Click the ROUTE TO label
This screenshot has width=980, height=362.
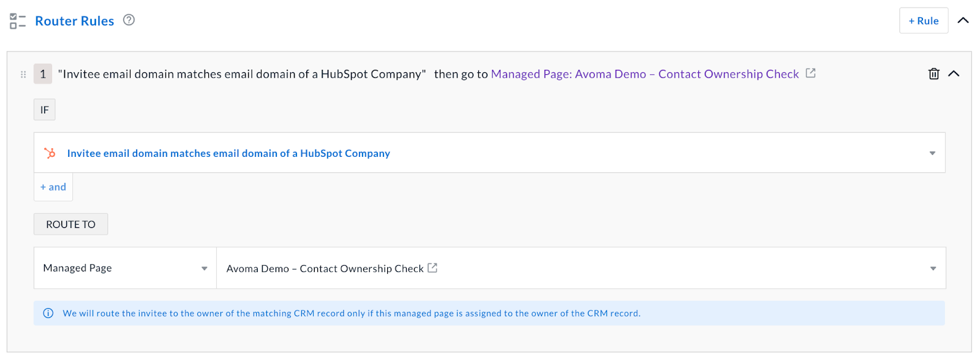(71, 224)
